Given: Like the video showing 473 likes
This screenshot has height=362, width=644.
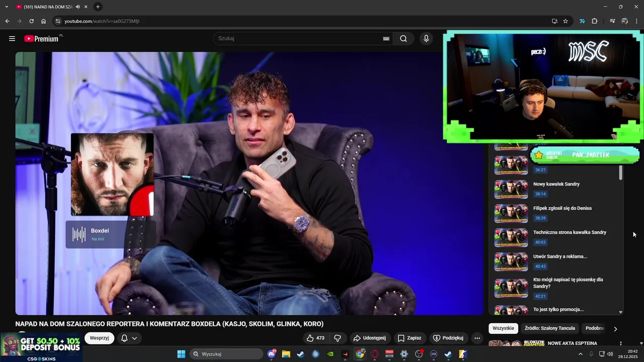Looking at the screenshot, I should 315,338.
